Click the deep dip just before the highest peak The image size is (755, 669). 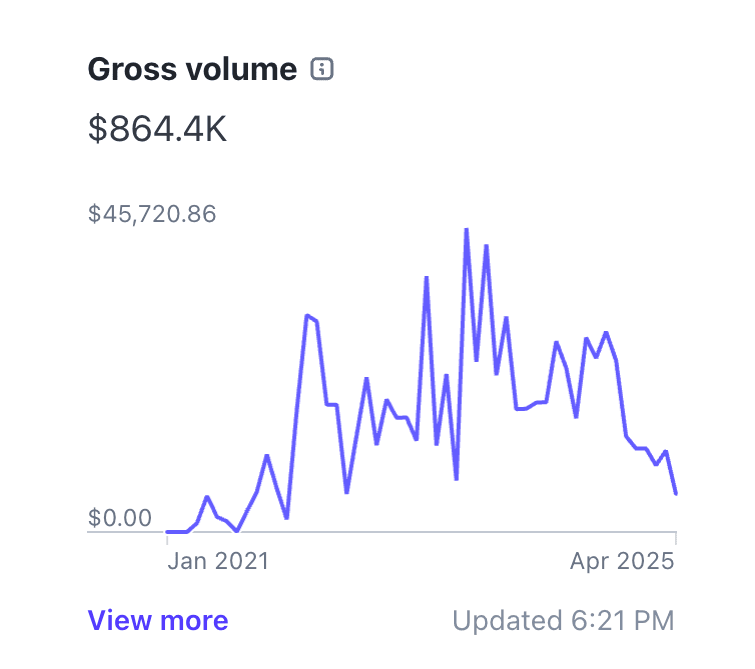[x=456, y=479]
